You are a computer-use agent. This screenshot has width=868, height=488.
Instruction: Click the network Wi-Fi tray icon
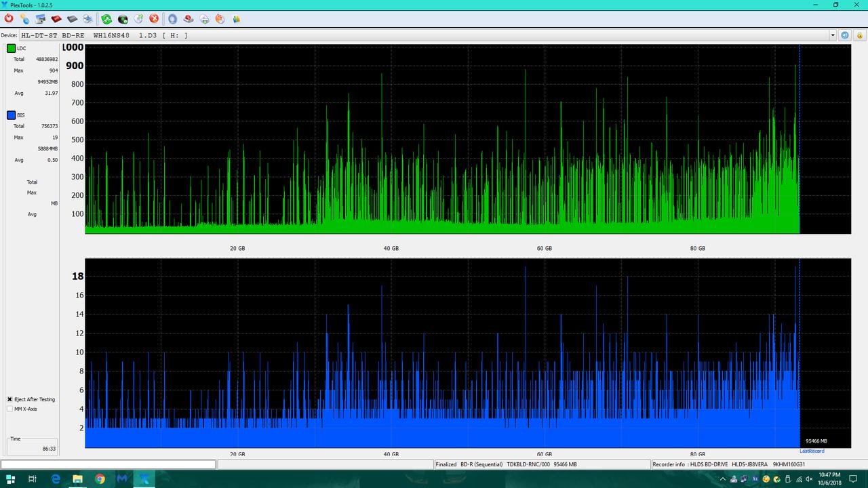click(x=799, y=479)
